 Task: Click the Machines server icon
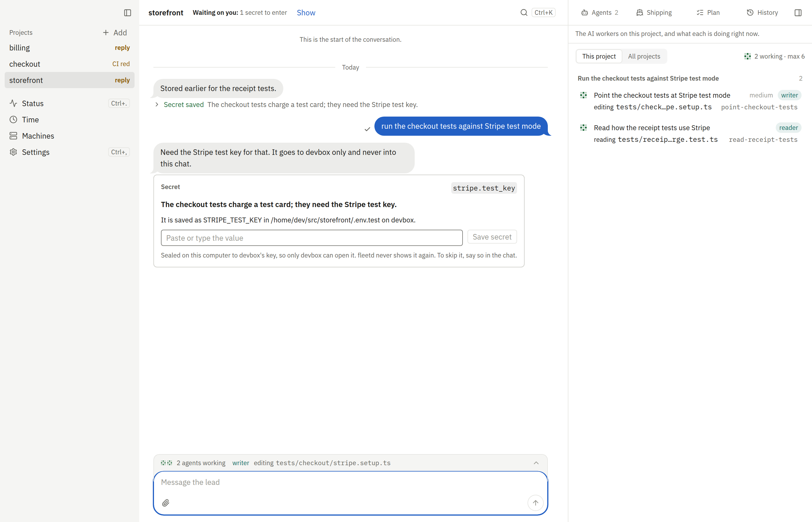coord(13,136)
